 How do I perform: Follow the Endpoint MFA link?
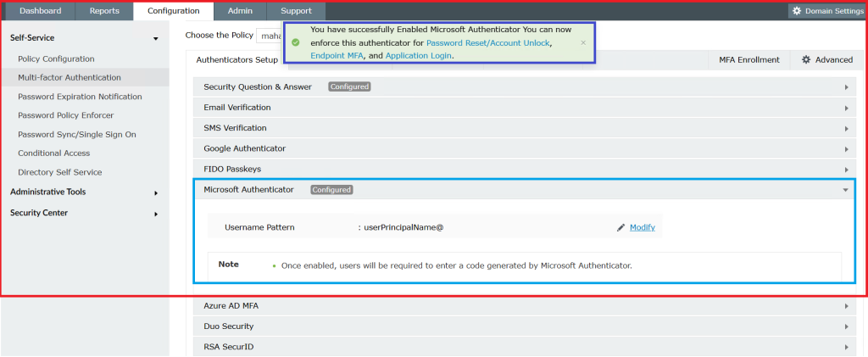click(337, 55)
